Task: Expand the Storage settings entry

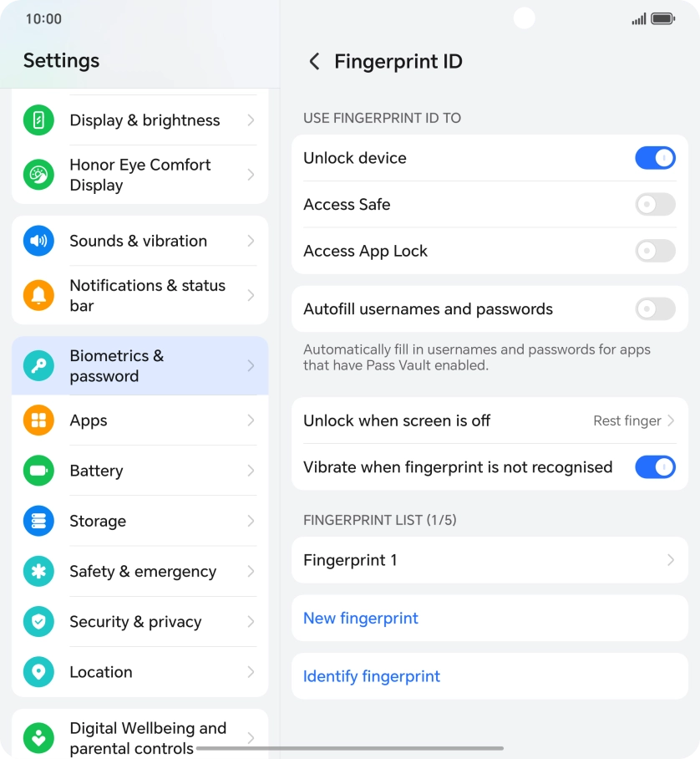Action: pos(139,521)
